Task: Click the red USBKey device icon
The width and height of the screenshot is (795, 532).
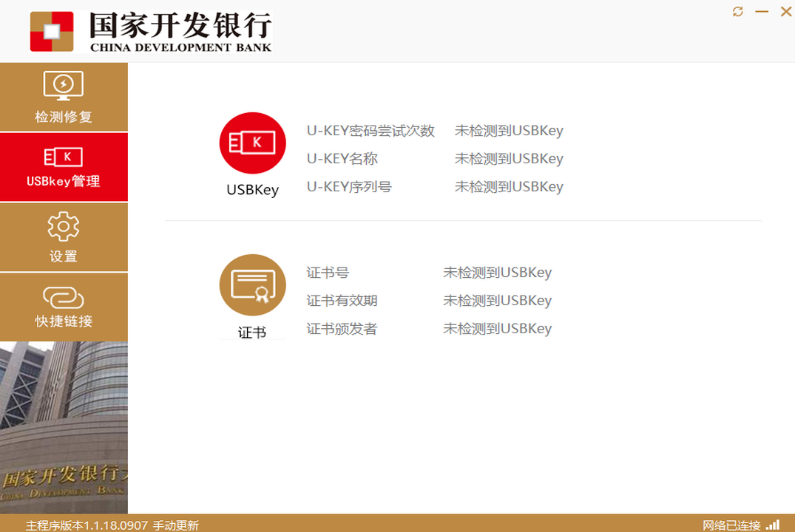Action: tap(252, 144)
